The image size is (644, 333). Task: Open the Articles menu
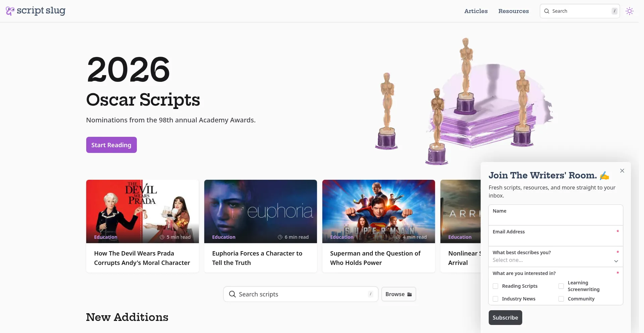click(x=476, y=11)
